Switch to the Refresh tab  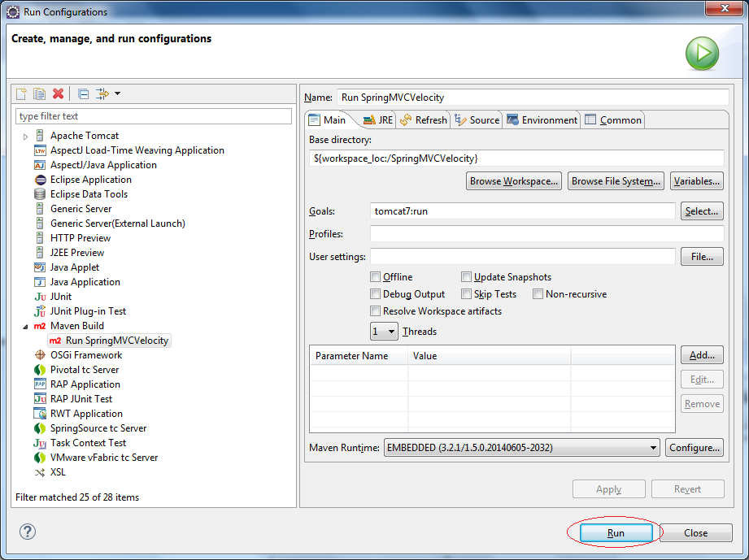[424, 119]
